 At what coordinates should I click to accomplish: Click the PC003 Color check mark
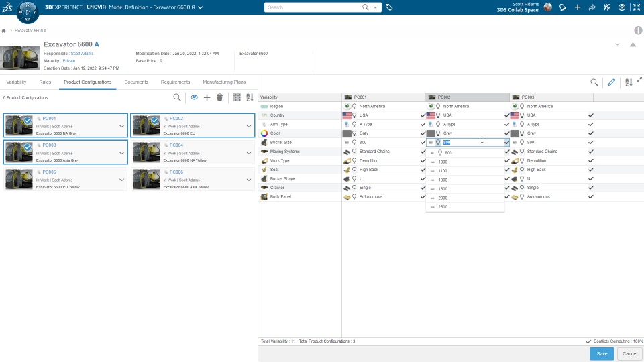click(x=590, y=133)
